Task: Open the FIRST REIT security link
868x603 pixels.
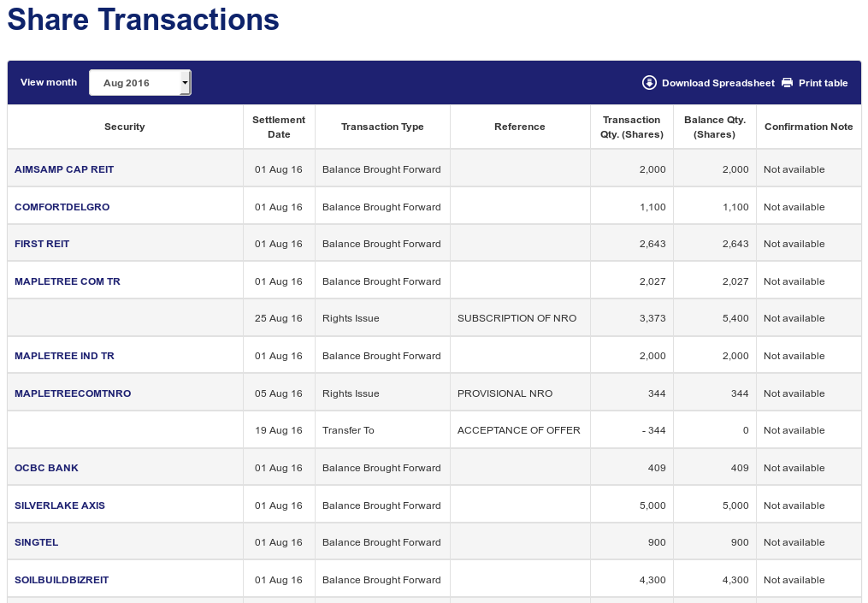Action: tap(42, 244)
